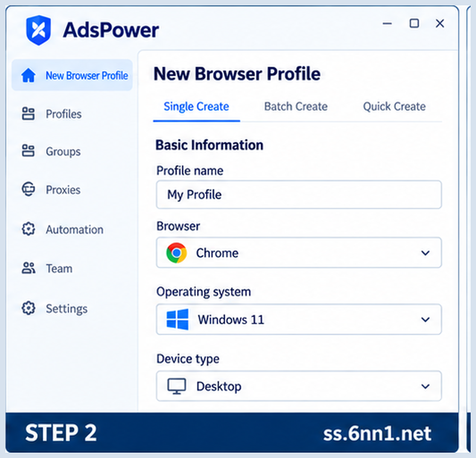Click the New Browser Profile page heading
Viewport: 476px width, 458px height.
[x=237, y=74]
